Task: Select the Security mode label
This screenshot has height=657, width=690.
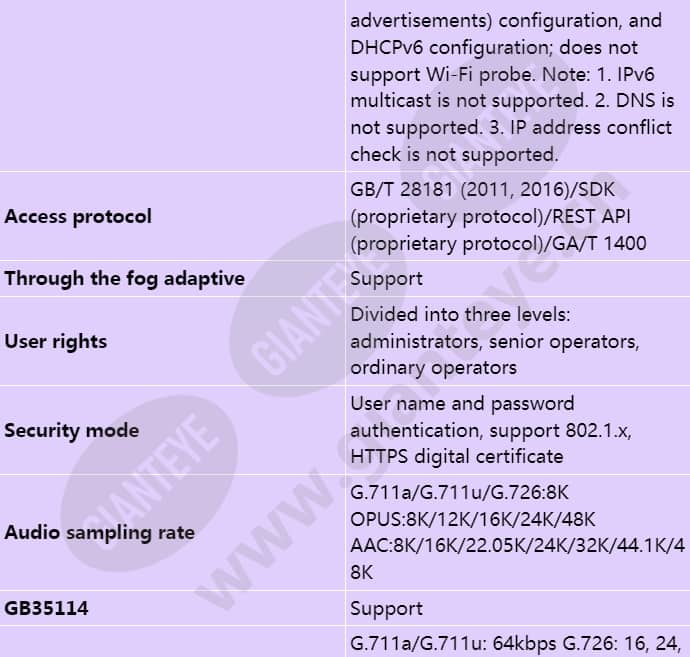Action: coord(72,430)
